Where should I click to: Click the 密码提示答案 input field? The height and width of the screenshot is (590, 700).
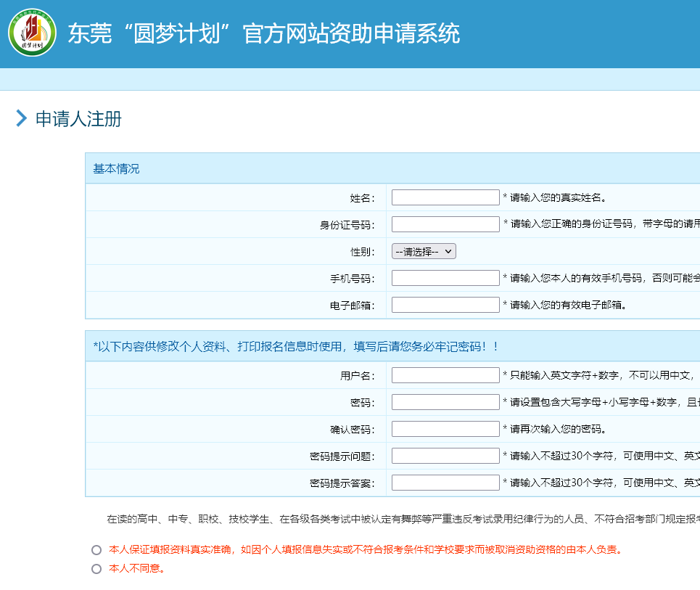tap(445, 483)
